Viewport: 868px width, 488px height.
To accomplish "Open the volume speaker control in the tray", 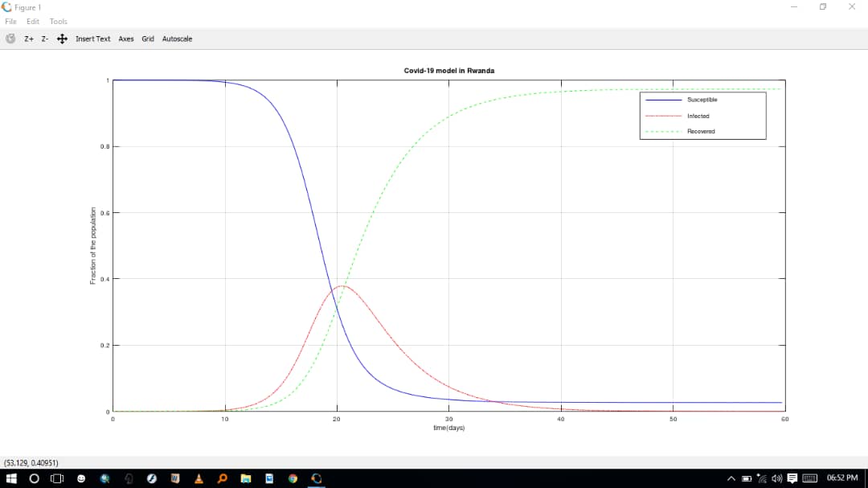I will click(x=776, y=478).
